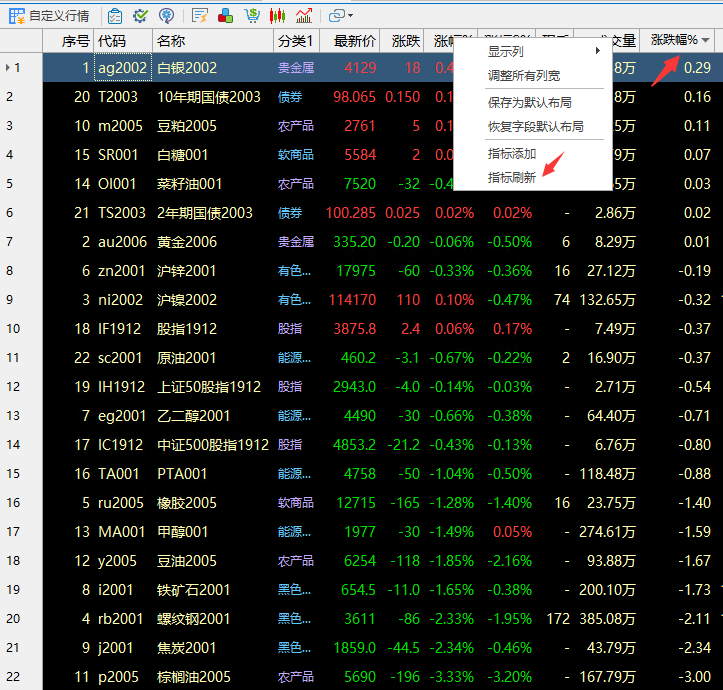Click the 原油2001 name cell
Viewport: 723px width, 690px height.
[186, 358]
